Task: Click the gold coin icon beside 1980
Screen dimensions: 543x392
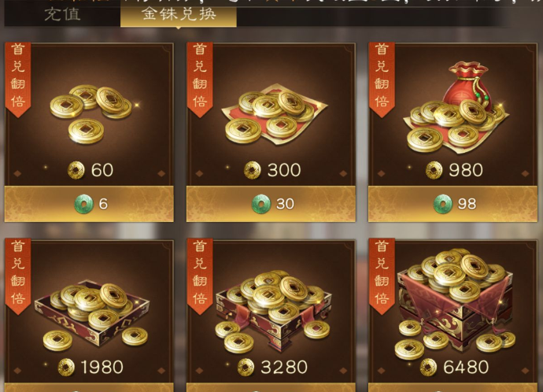Action: click(66, 367)
